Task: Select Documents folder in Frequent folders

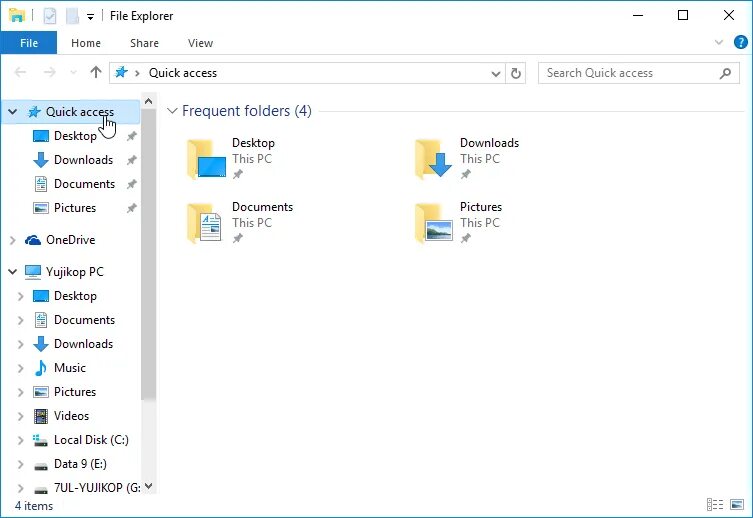Action: click(x=240, y=222)
